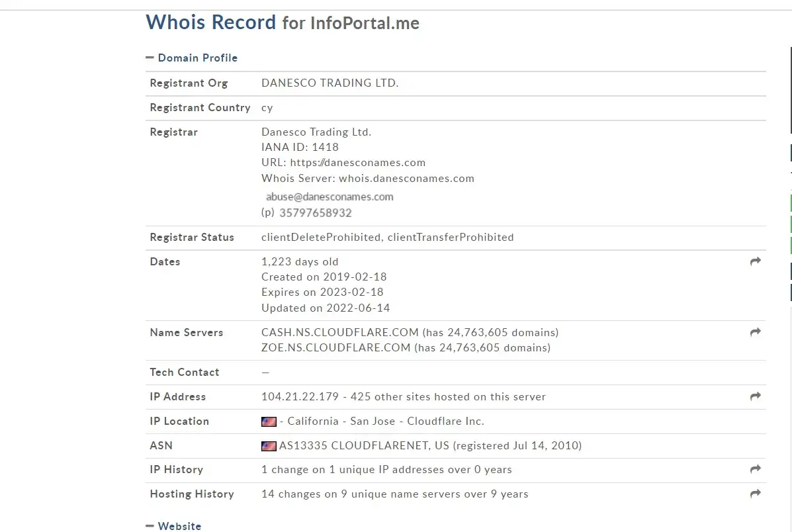Select the ZOE.NS.CLOUDFLARE.COM name server line
This screenshot has width=792, height=532.
pyautogui.click(x=406, y=347)
